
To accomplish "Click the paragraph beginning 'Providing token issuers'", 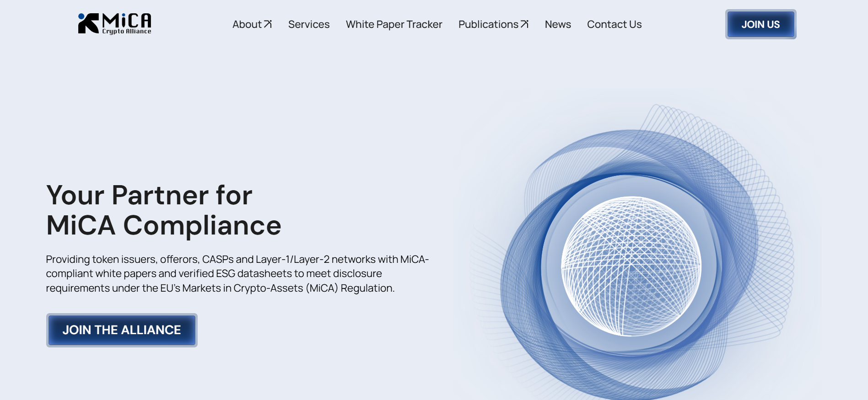I will [237, 273].
